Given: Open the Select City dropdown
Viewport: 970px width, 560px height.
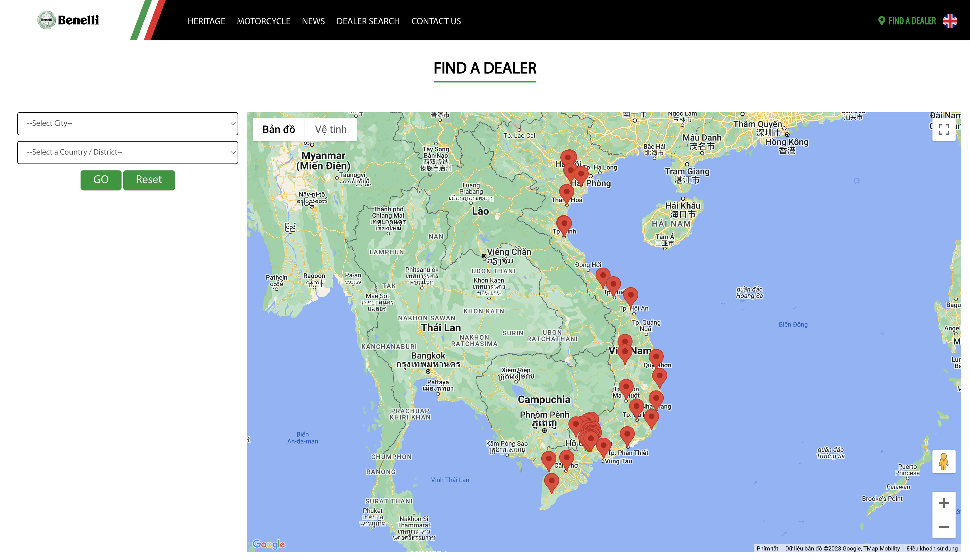Looking at the screenshot, I should click(127, 123).
